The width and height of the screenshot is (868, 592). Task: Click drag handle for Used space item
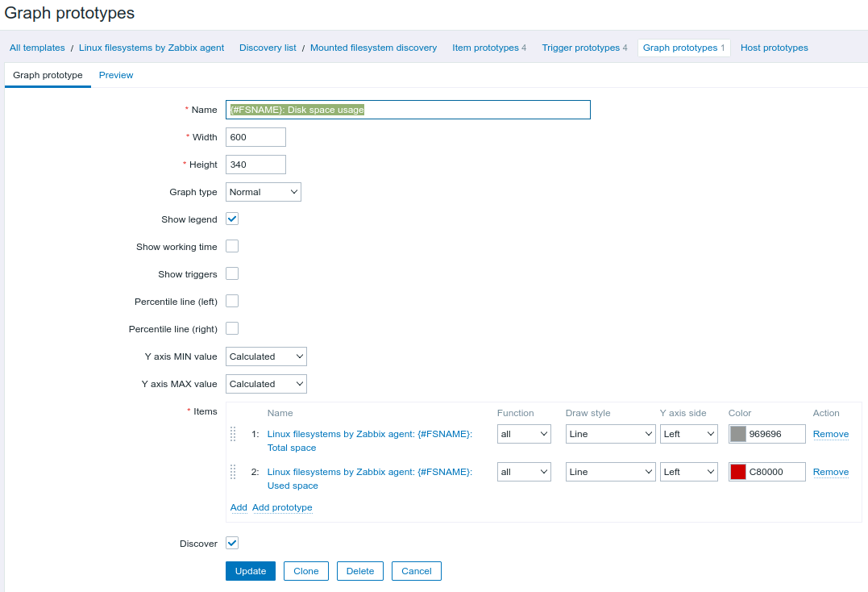click(x=233, y=472)
